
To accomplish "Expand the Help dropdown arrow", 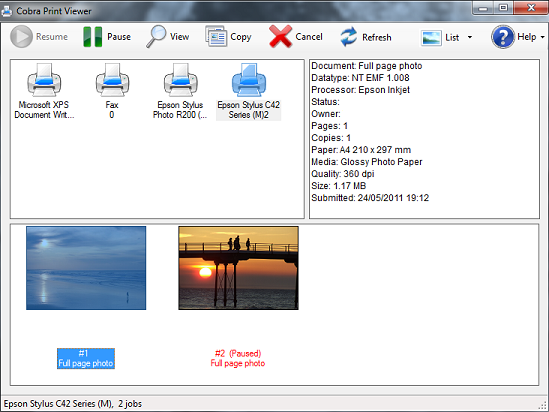I will 543,37.
